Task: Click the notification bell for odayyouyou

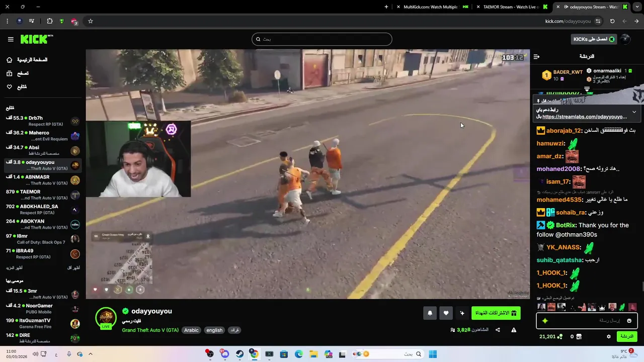Action: pyautogui.click(x=430, y=313)
